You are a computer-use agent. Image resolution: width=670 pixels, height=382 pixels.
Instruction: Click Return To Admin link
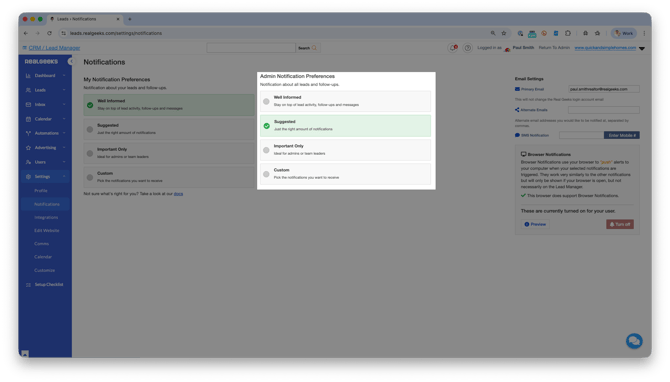click(554, 48)
